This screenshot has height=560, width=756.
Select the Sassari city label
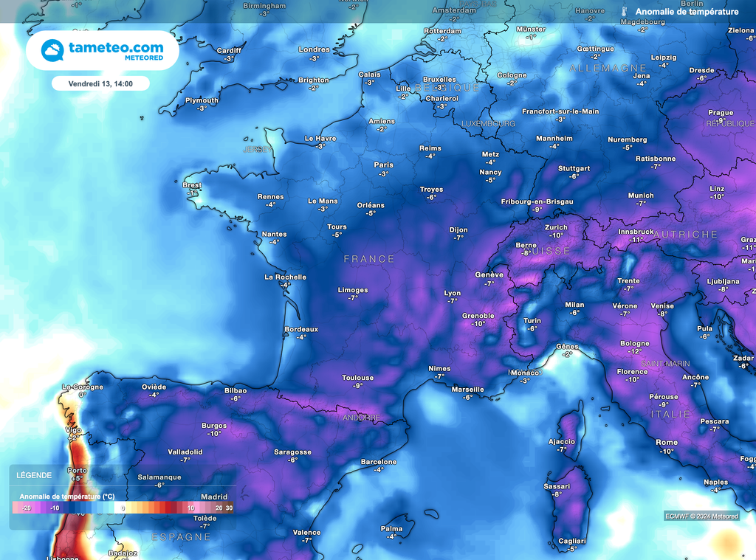pos(557,486)
